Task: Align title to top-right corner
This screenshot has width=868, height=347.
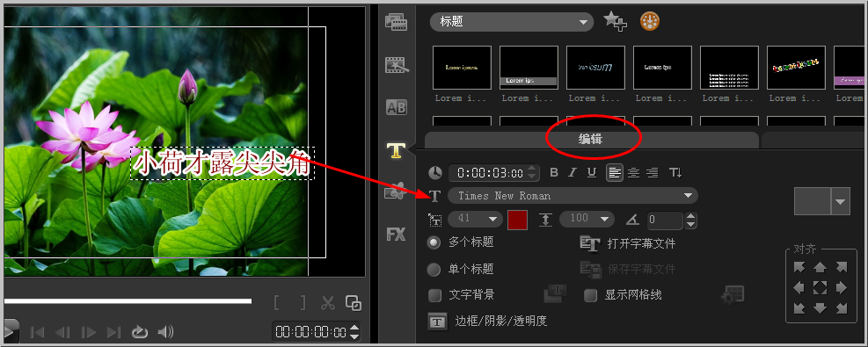Action: pyautogui.click(x=841, y=267)
